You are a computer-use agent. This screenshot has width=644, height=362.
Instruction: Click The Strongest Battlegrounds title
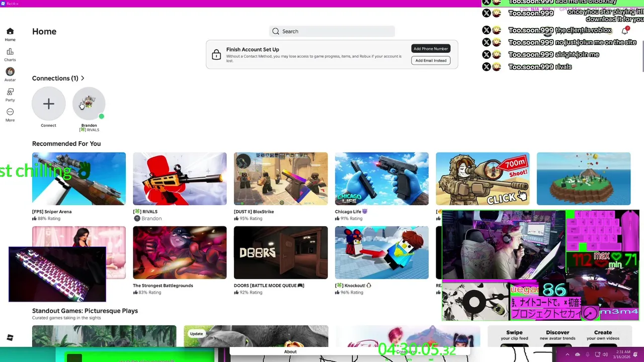coord(163,286)
